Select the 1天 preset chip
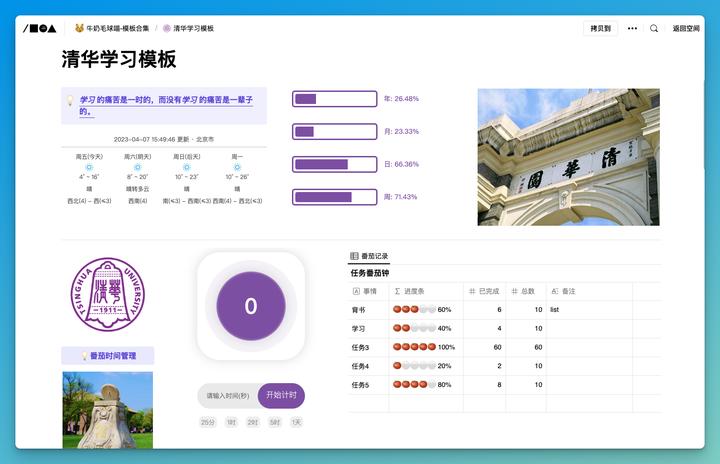 click(296, 422)
